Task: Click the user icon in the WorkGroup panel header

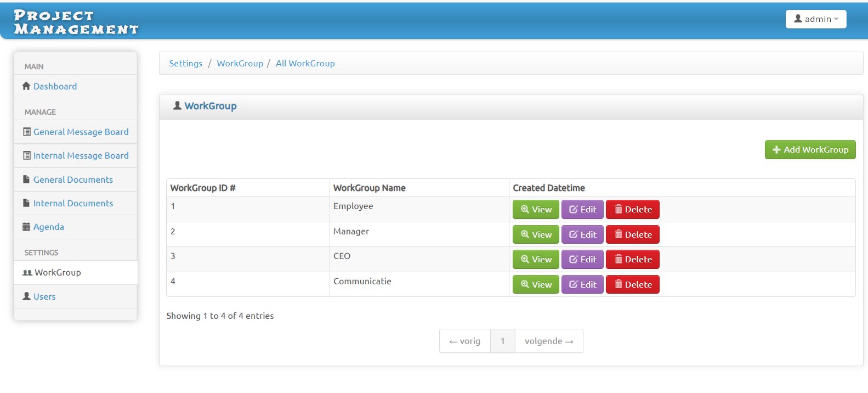Action: click(177, 105)
